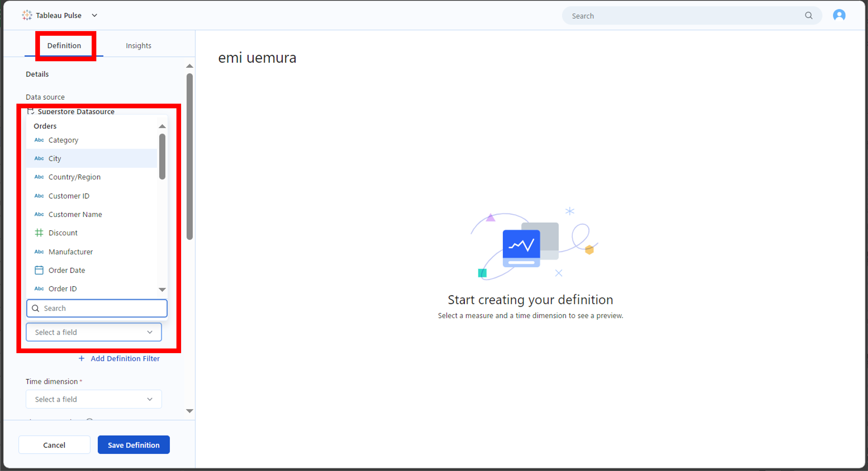This screenshot has width=868, height=471.
Task: Select the Manufacturer field
Action: [x=92, y=252]
